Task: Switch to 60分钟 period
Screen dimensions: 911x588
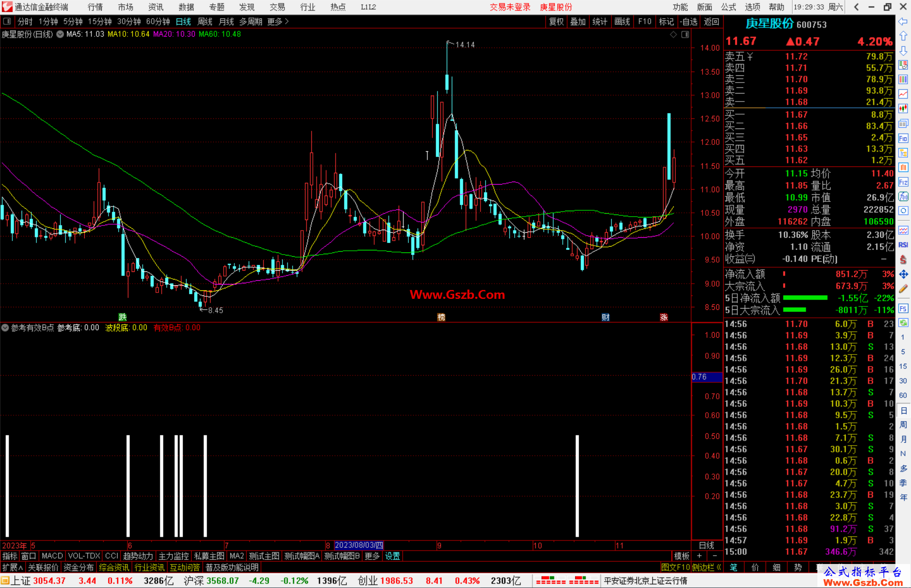Action: [158, 21]
